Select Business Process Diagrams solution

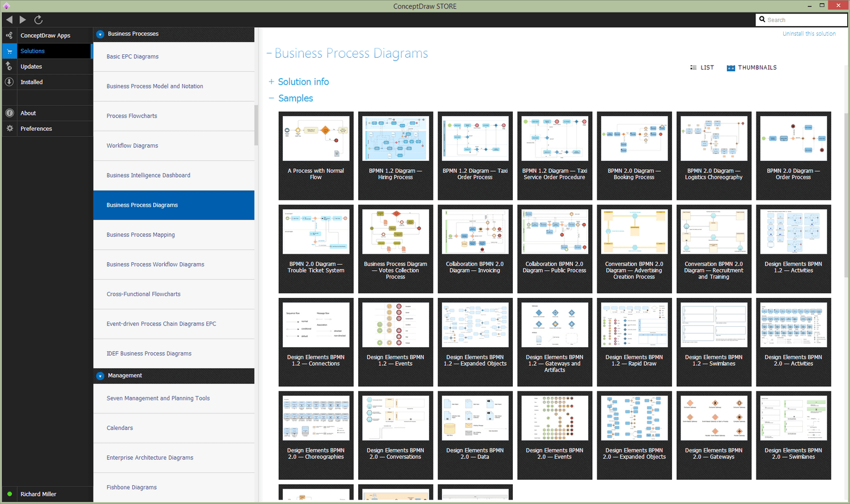point(174,205)
